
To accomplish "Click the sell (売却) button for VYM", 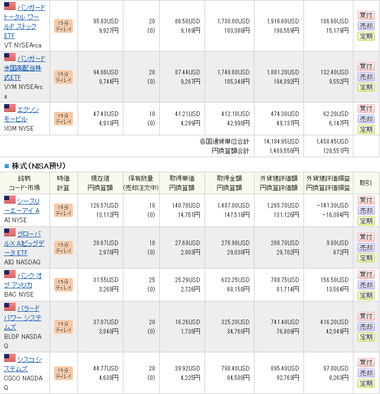I will point(366,77).
